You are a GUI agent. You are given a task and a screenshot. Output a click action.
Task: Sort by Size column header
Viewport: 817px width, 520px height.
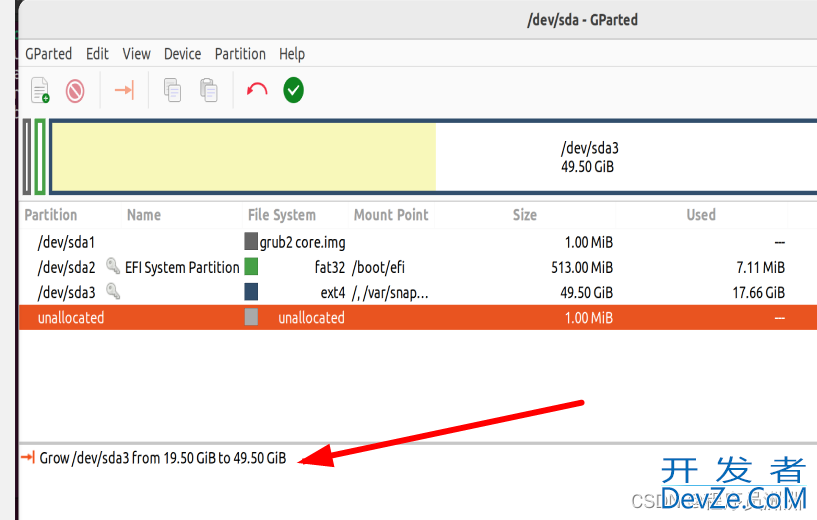(x=525, y=215)
